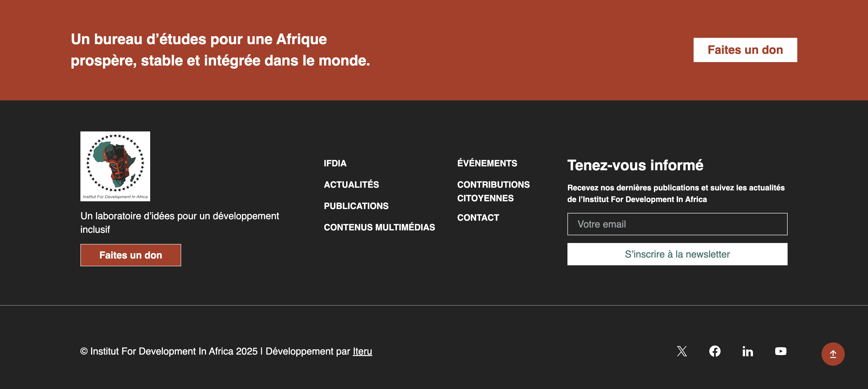
Task: Click the scroll-to-top arrow button
Action: (x=833, y=354)
